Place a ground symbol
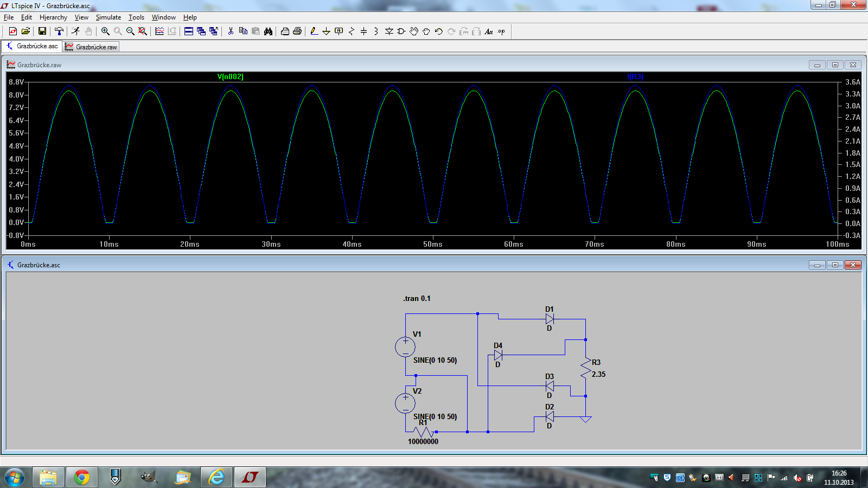This screenshot has width=868, height=488. (327, 31)
